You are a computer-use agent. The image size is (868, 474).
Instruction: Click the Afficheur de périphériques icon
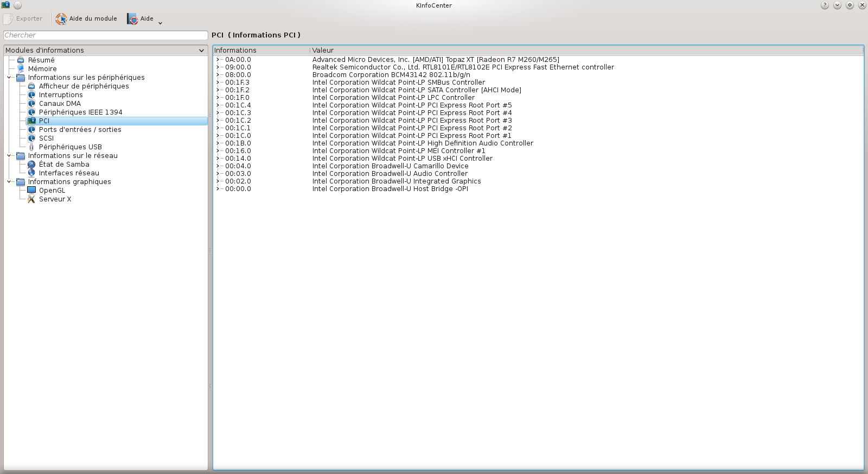(x=31, y=86)
